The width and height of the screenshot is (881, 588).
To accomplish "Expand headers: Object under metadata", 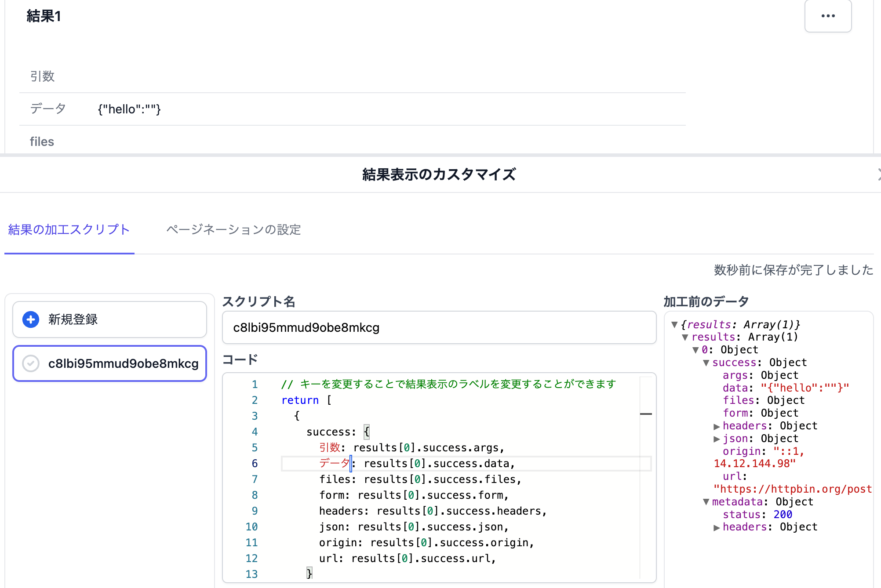I will (x=717, y=527).
